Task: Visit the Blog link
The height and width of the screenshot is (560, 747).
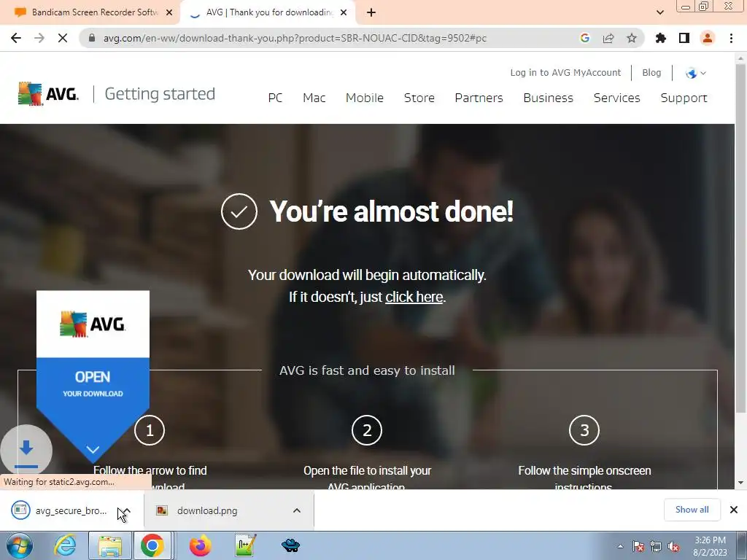Action: click(x=651, y=72)
